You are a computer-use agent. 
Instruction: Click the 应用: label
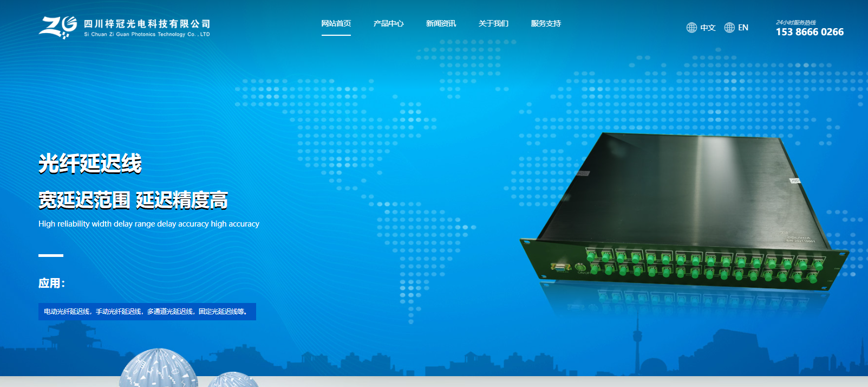[x=51, y=283]
